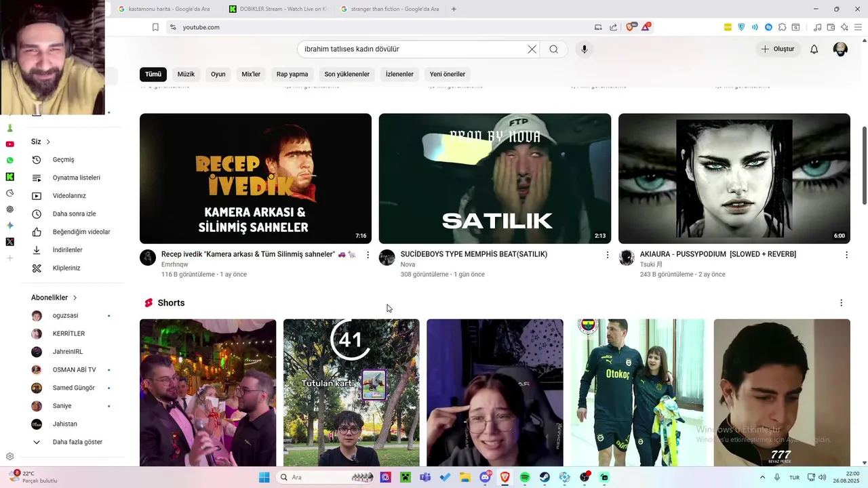The height and width of the screenshot is (488, 868).
Task: Open ChatGPT shortcut in Brave sidebar
Action: pos(9,209)
